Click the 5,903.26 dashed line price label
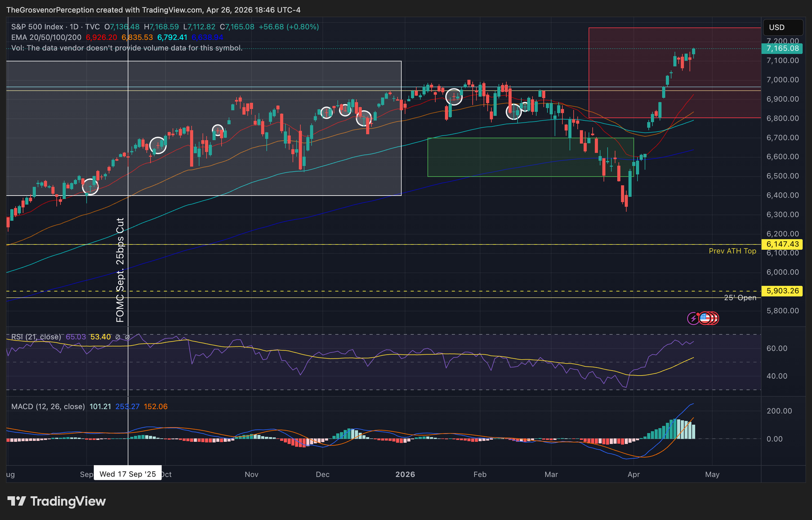 tap(782, 291)
